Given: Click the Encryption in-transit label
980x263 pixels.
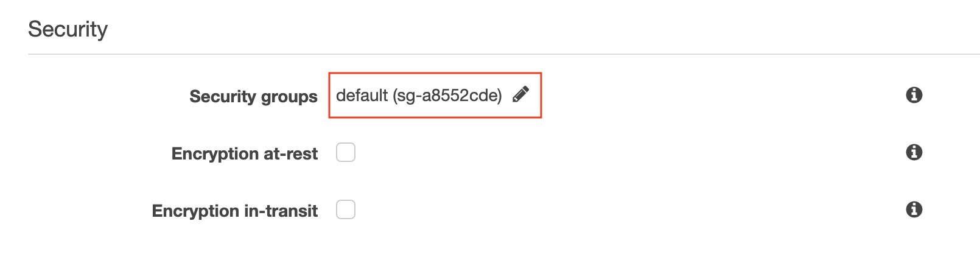Looking at the screenshot, I should pos(234,211).
